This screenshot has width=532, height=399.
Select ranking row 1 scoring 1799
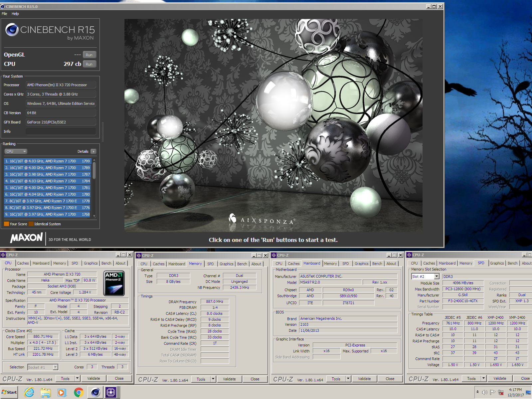coord(47,161)
